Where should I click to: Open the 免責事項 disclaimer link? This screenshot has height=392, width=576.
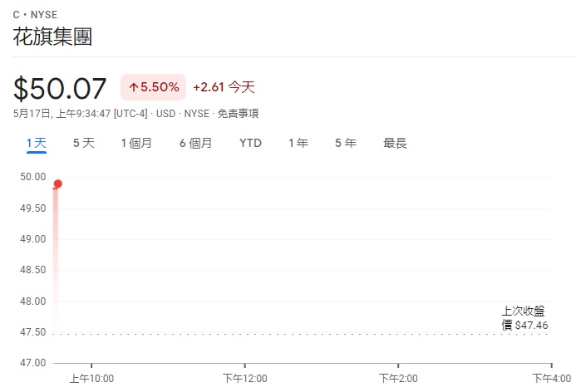point(238,114)
